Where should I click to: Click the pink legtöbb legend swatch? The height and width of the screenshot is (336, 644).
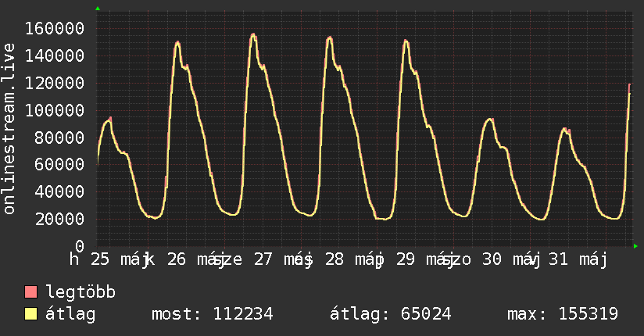30,291
